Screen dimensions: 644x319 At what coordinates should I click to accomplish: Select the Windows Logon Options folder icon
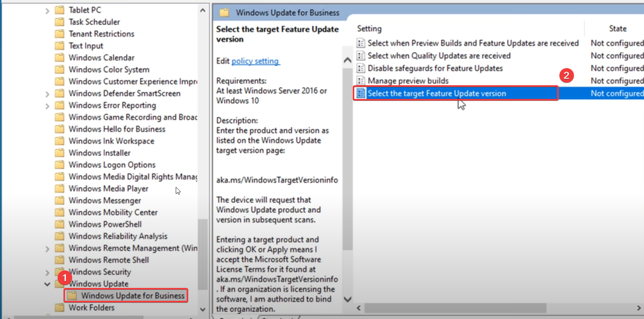click(59, 165)
